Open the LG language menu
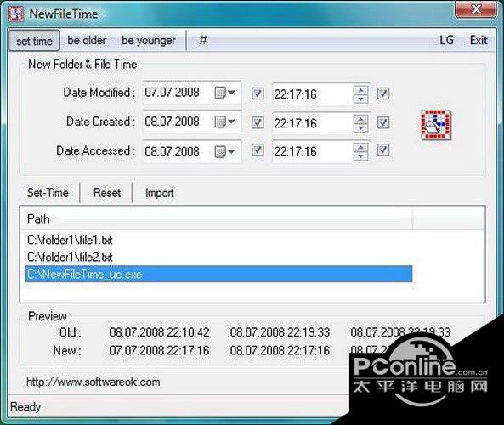Image resolution: width=504 pixels, height=425 pixels. pyautogui.click(x=446, y=40)
